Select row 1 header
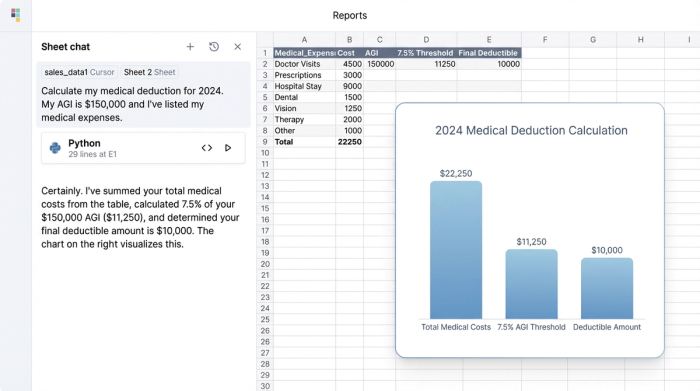 pos(265,53)
